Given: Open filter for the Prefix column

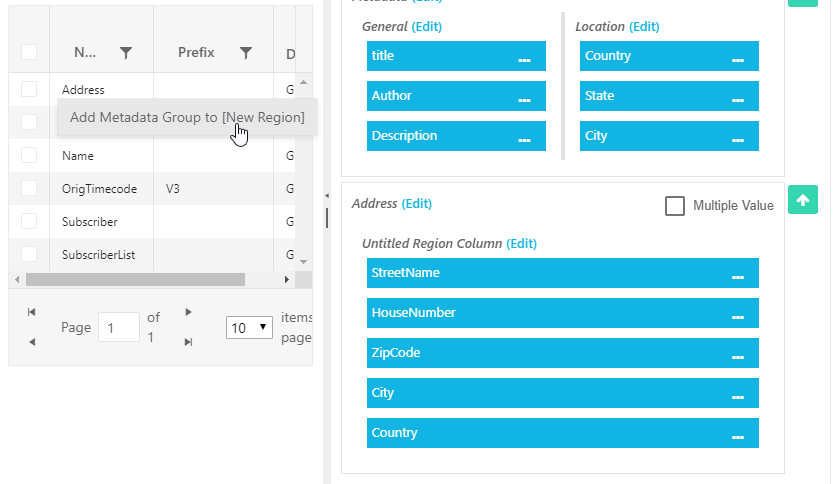Looking at the screenshot, I should [x=246, y=52].
